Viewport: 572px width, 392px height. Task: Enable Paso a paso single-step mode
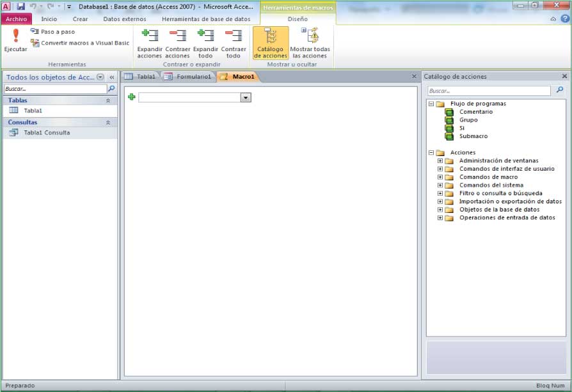point(53,32)
